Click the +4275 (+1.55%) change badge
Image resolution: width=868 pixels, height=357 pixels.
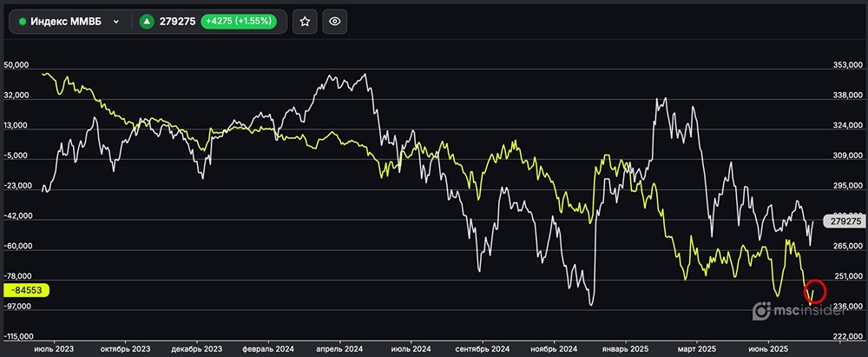click(x=238, y=22)
